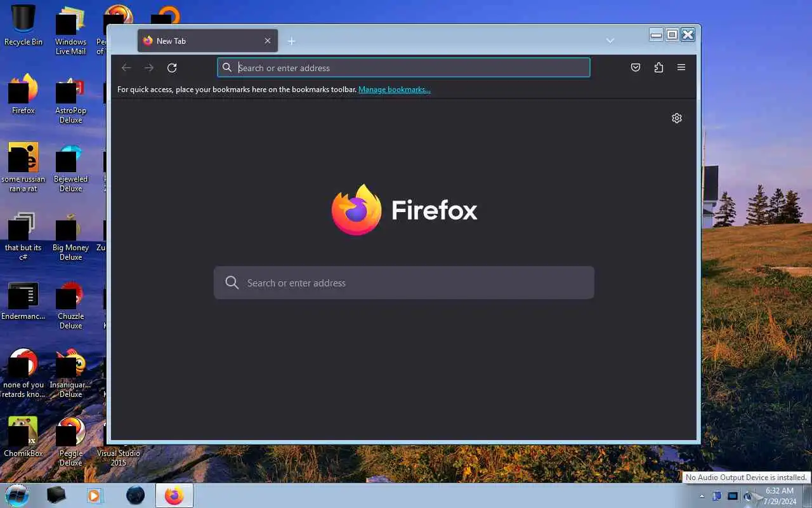The width and height of the screenshot is (812, 508).
Task: Reload the current Firefox page
Action: pos(172,68)
